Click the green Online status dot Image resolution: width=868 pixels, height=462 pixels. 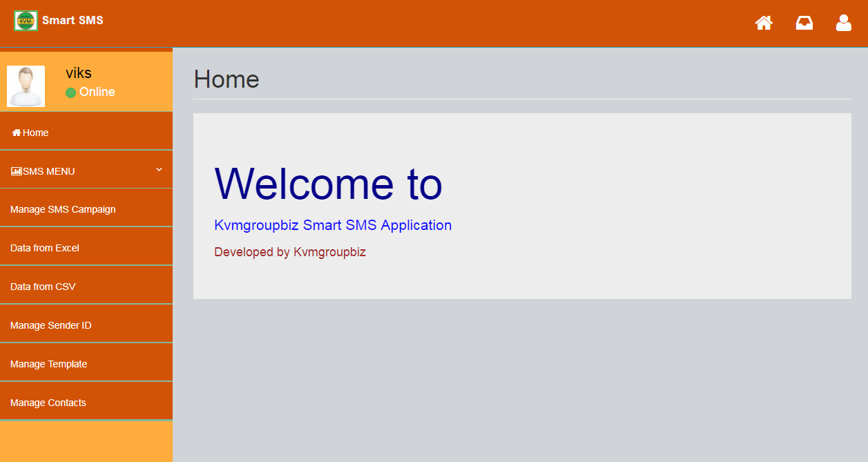click(x=70, y=93)
